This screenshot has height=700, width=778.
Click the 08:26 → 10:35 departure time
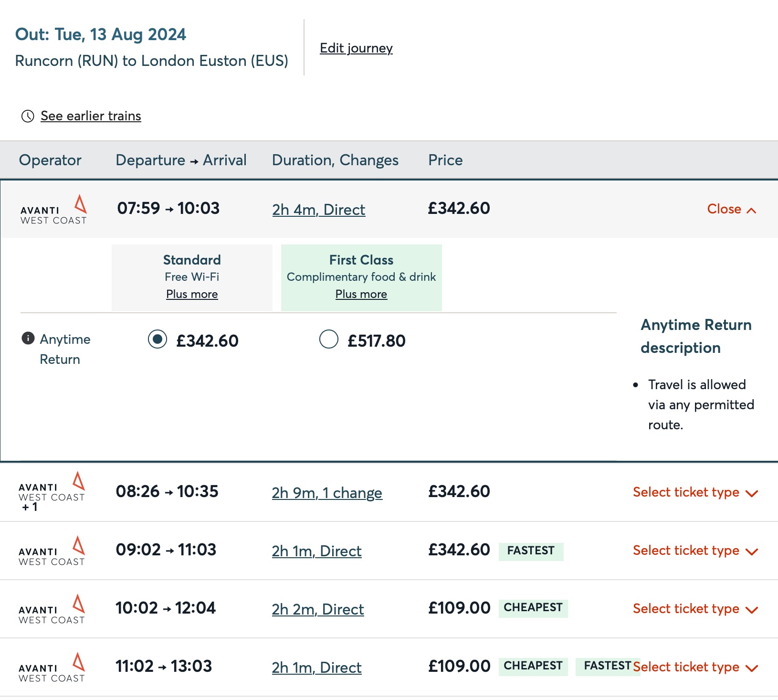pyautogui.click(x=167, y=491)
